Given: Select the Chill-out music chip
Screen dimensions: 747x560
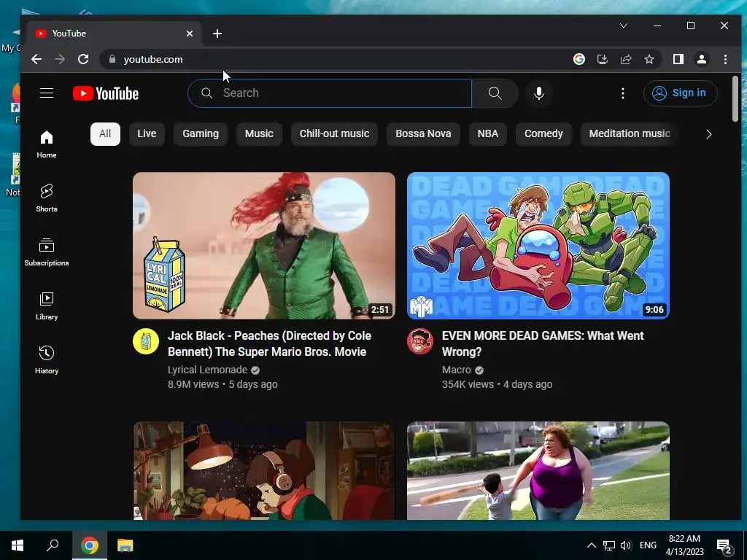Looking at the screenshot, I should [x=334, y=134].
